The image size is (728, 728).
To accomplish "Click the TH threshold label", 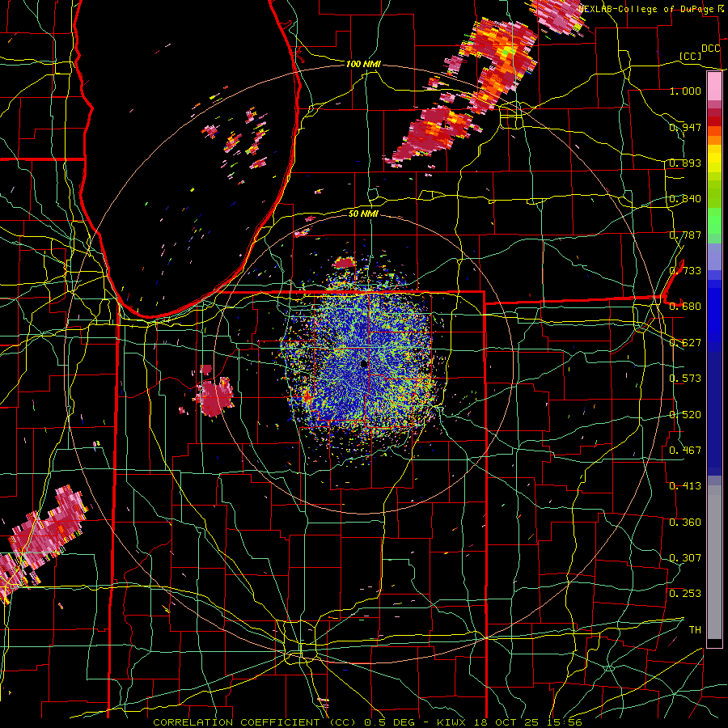I will [695, 630].
